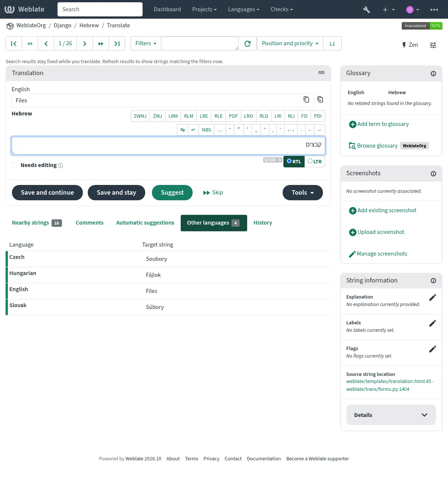Focus the Hebrew translation text area

click(168, 146)
